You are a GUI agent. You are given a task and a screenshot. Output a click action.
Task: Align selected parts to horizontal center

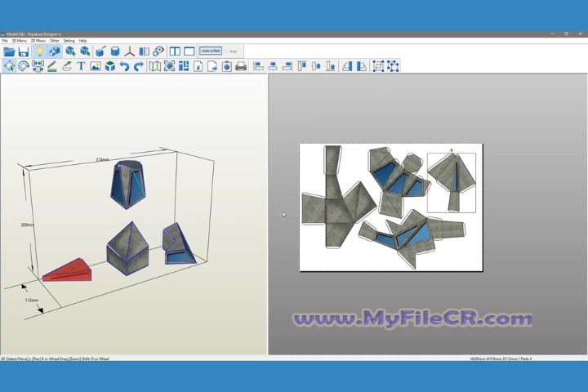273,66
